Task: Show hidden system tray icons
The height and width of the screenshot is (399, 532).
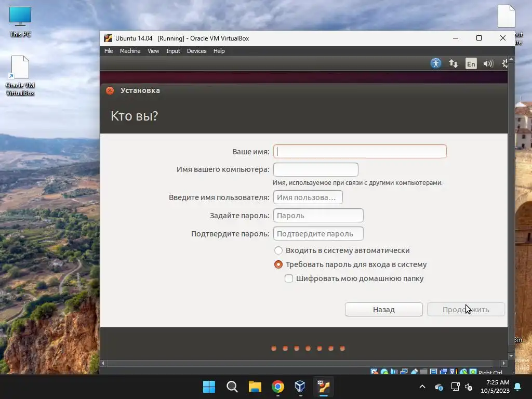Action: tap(422, 387)
